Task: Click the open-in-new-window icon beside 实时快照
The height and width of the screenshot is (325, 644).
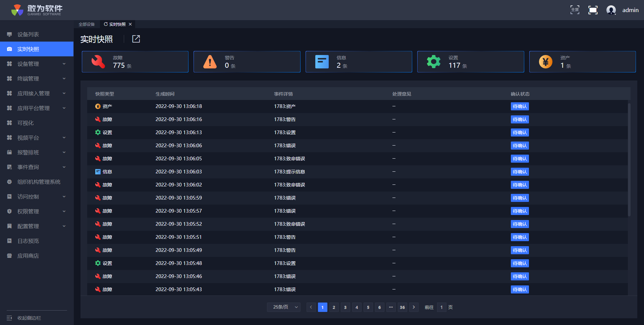Action: (x=136, y=39)
